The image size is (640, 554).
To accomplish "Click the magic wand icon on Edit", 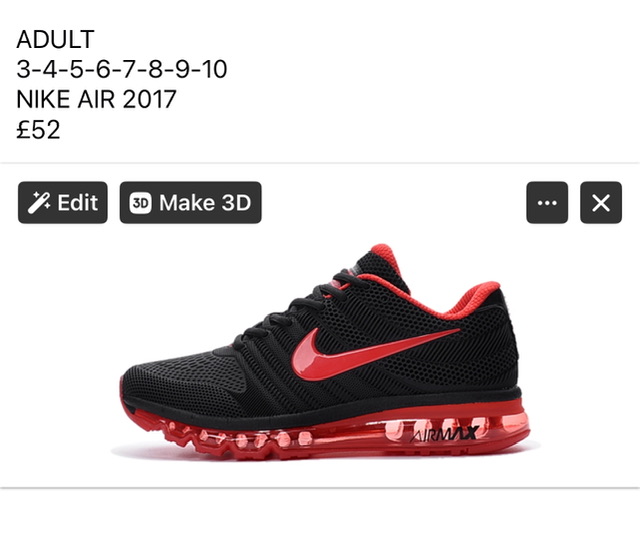I will pyautogui.click(x=39, y=202).
